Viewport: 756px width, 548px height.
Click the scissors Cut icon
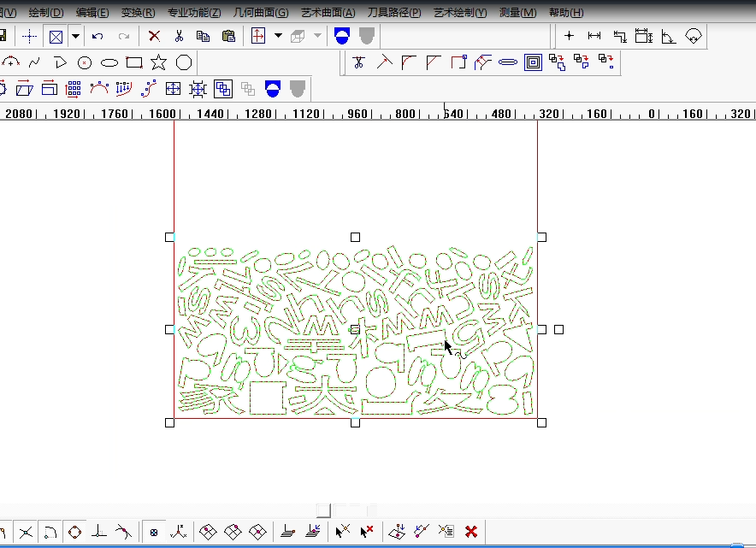pyautogui.click(x=179, y=36)
